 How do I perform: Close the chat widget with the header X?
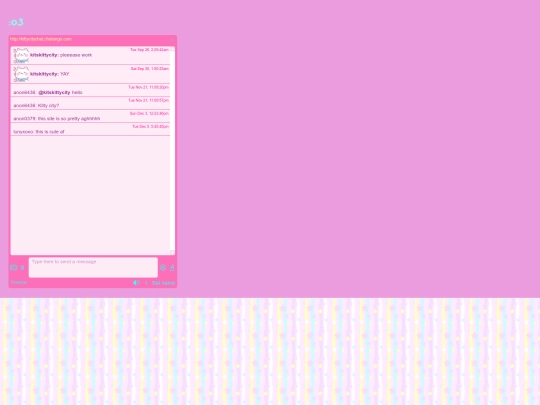pos(173,40)
